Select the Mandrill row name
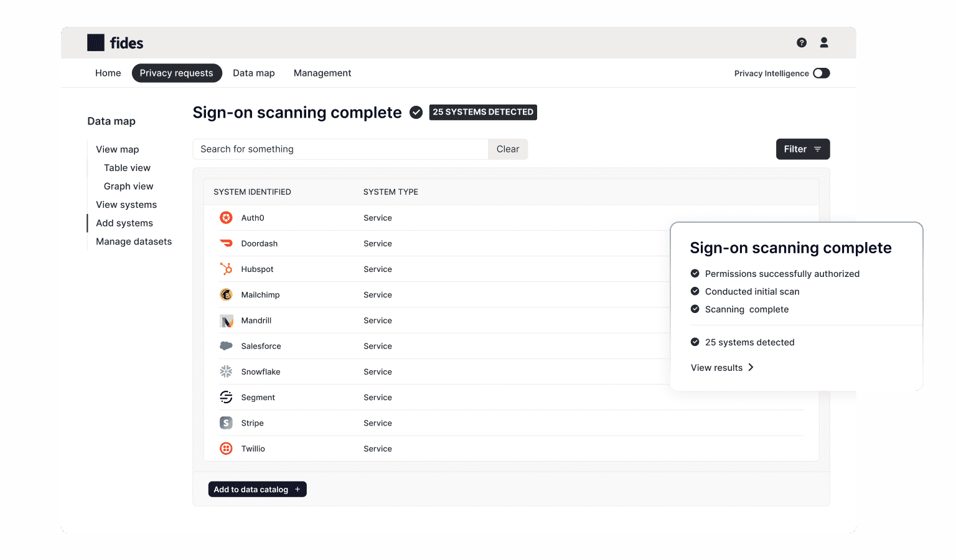This screenshot has height=560, width=956. (256, 320)
